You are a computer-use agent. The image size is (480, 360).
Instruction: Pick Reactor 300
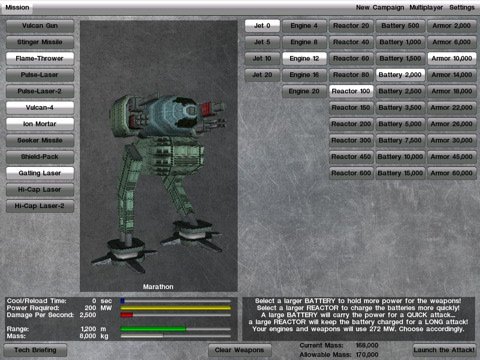pyautogui.click(x=351, y=140)
